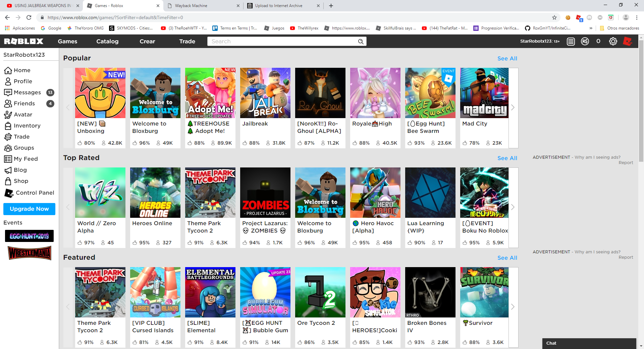
Task: Click See All for Featured games
Action: pyautogui.click(x=507, y=258)
